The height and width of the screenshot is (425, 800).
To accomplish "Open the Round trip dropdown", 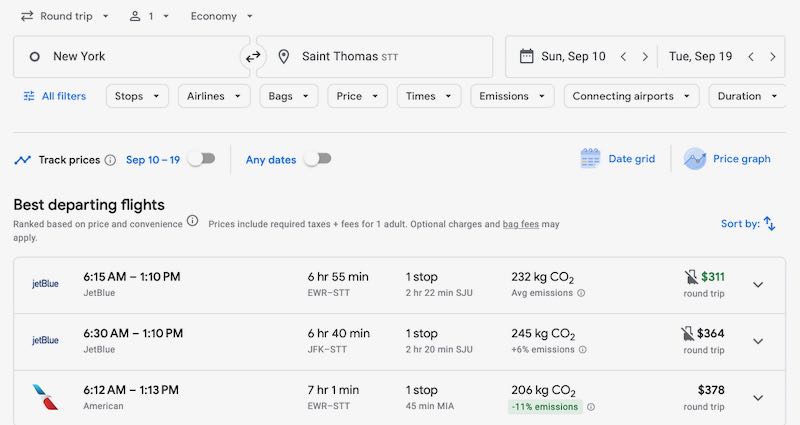I will pyautogui.click(x=66, y=16).
